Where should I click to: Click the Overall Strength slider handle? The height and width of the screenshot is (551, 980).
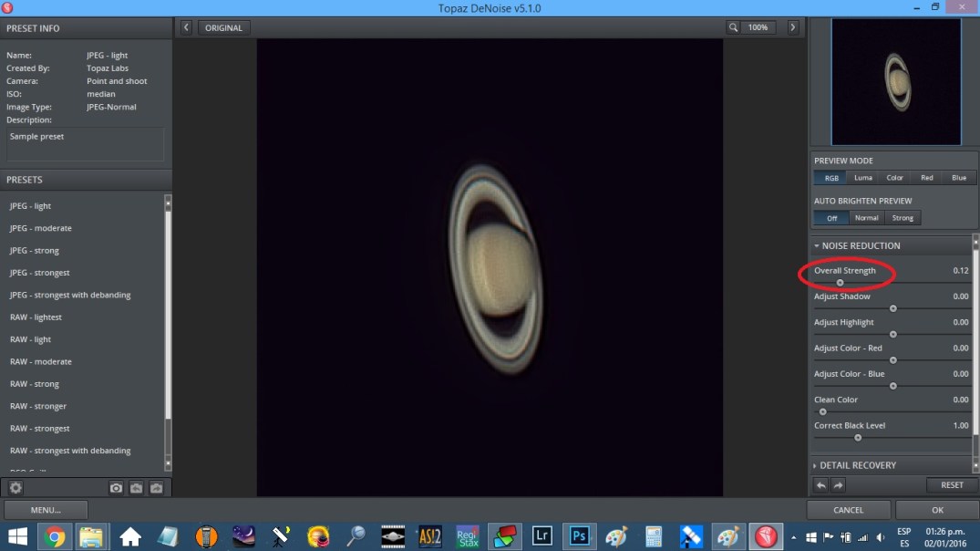(x=840, y=283)
